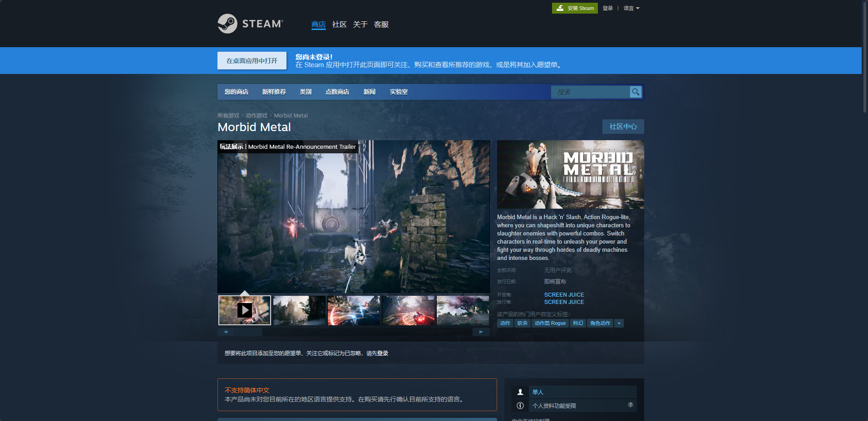Click the 所有游戏 breadcrumb
Image resolution: width=868 pixels, height=421 pixels.
point(228,116)
